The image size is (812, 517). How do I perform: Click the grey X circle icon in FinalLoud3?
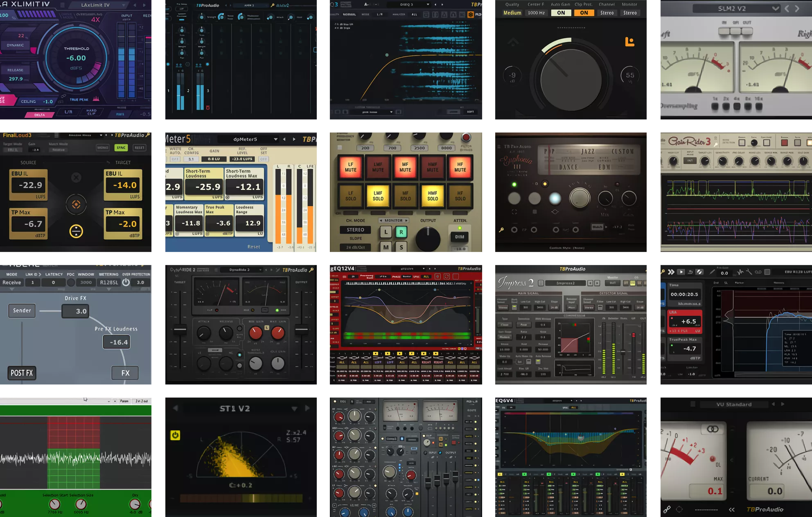[76, 178]
